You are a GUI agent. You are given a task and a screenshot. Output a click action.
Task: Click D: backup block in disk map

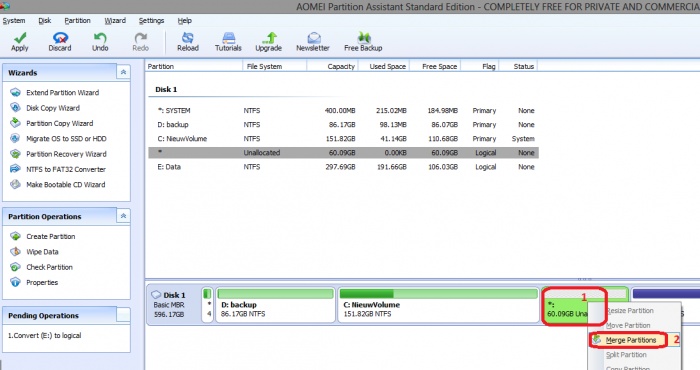(275, 305)
